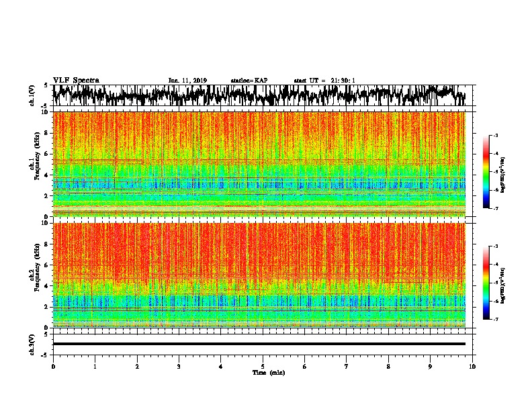Viewport: 532px width, 411px height.
Task: Click the "10" kHz tick of ch.2 spectrogram
Action: 46,223
